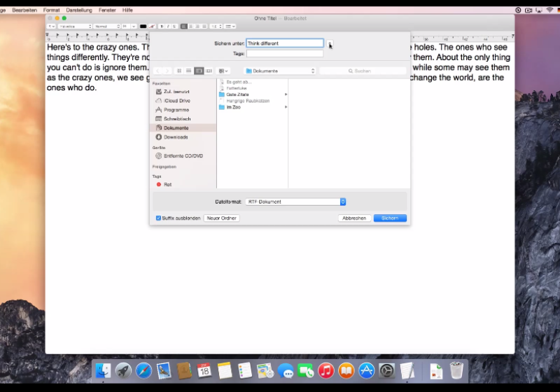Open Mail stamp icon in Dock
560x392 pixels.
[164, 370]
